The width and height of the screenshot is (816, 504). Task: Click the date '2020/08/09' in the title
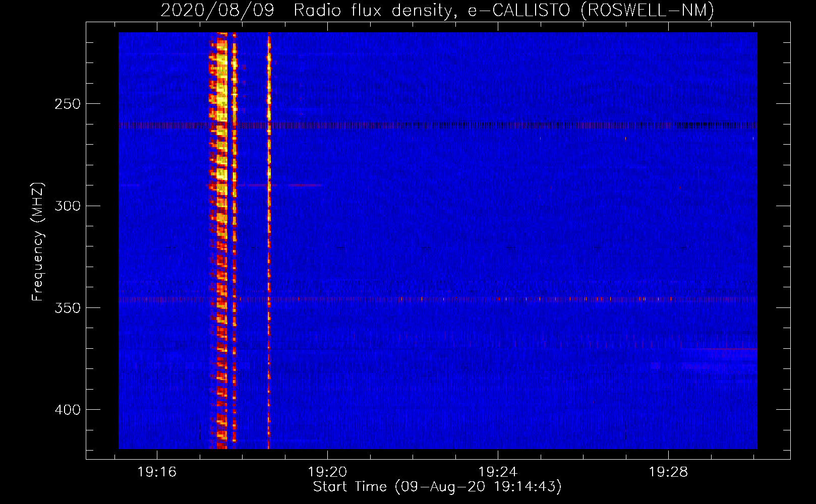click(x=217, y=10)
